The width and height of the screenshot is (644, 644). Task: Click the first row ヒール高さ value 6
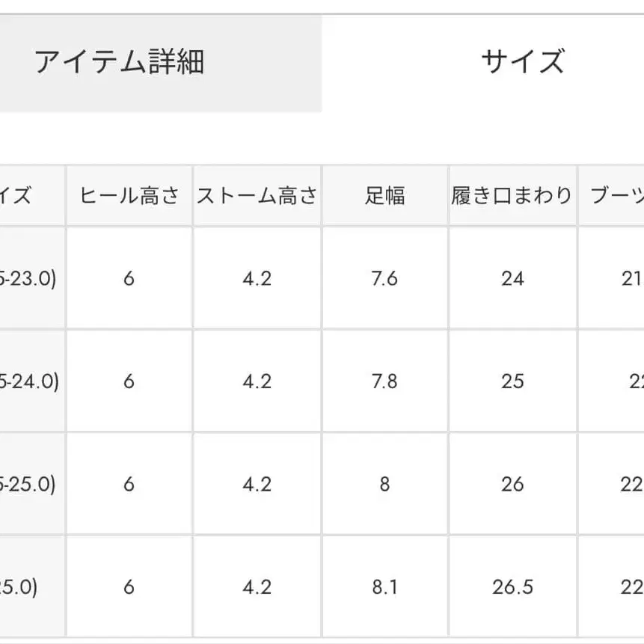[x=129, y=278]
